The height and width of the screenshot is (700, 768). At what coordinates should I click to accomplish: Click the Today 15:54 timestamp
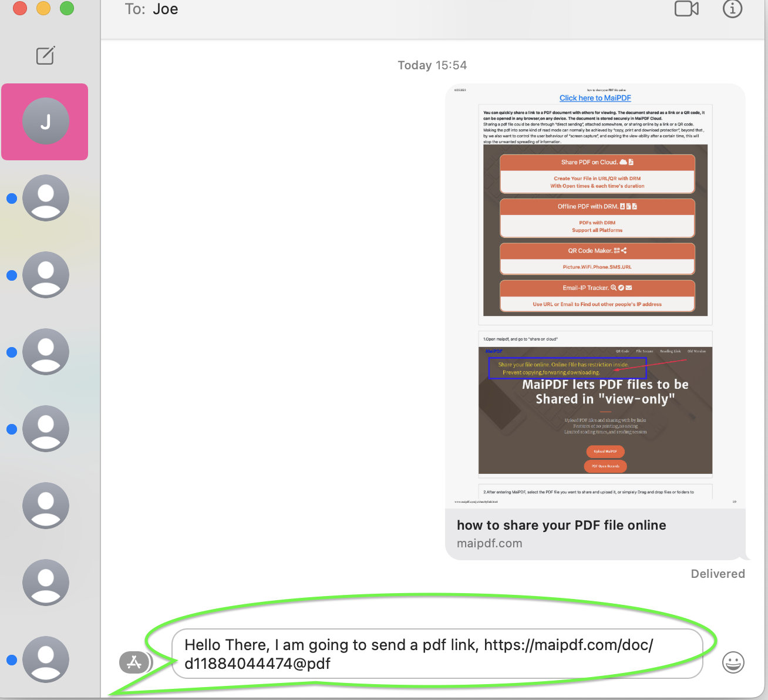point(432,65)
